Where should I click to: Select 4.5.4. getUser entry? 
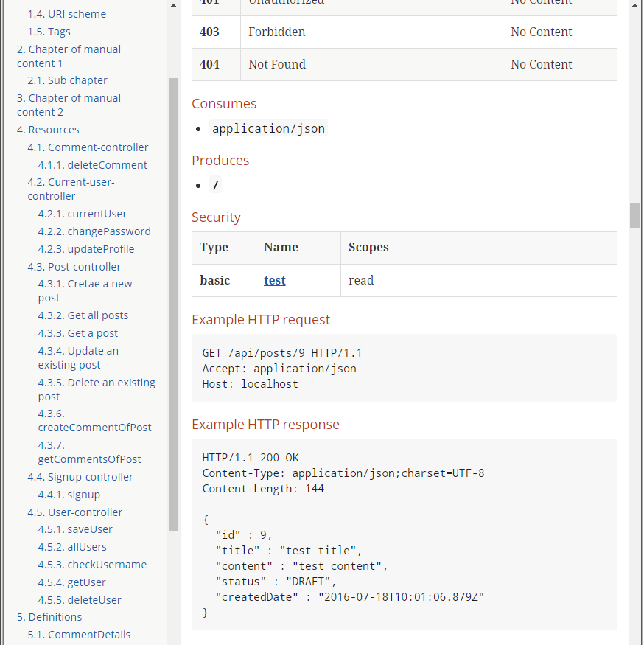72,582
